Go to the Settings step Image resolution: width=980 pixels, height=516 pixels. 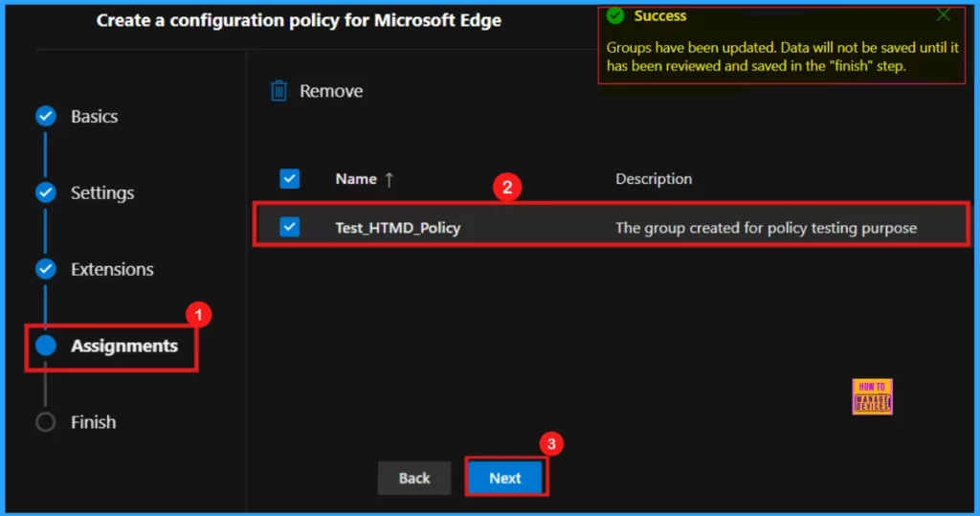tap(102, 192)
